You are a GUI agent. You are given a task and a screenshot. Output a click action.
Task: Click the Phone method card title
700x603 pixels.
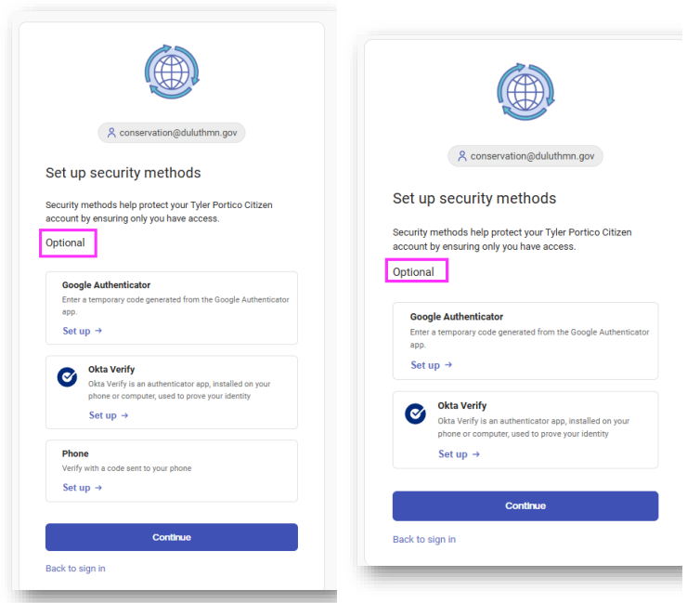pos(75,453)
